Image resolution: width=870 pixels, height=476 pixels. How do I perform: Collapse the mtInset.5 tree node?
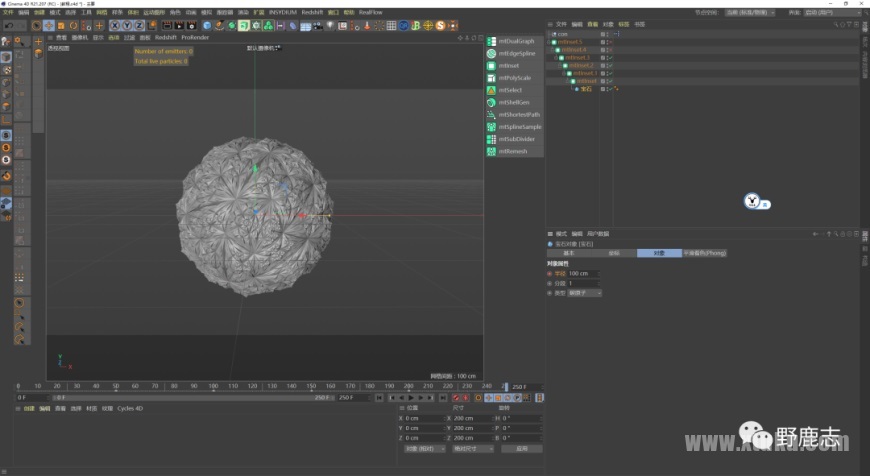point(549,42)
